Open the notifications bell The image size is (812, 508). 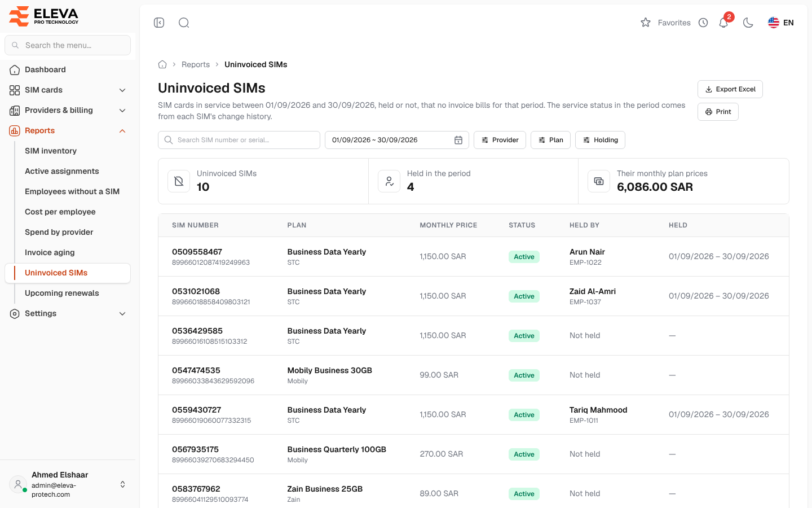click(723, 23)
